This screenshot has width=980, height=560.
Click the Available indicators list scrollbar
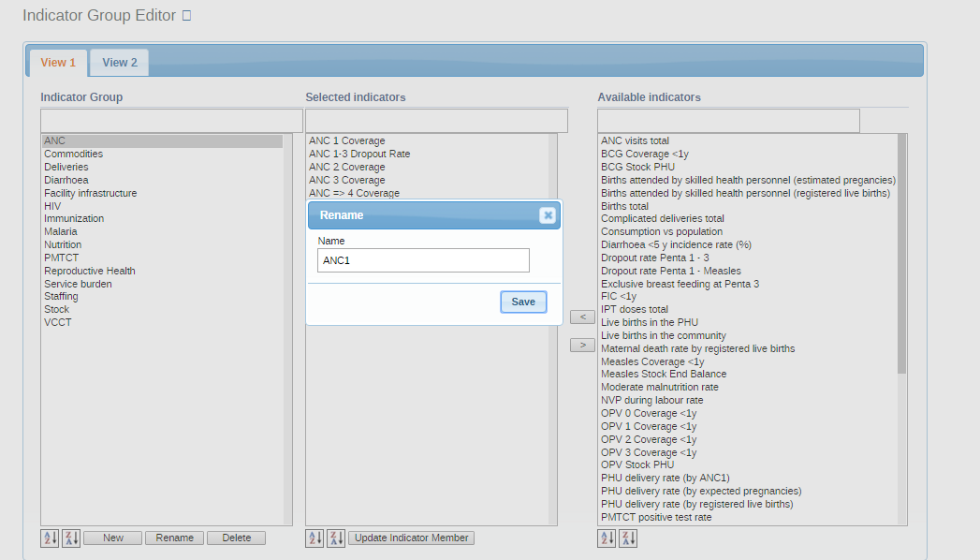901,253
